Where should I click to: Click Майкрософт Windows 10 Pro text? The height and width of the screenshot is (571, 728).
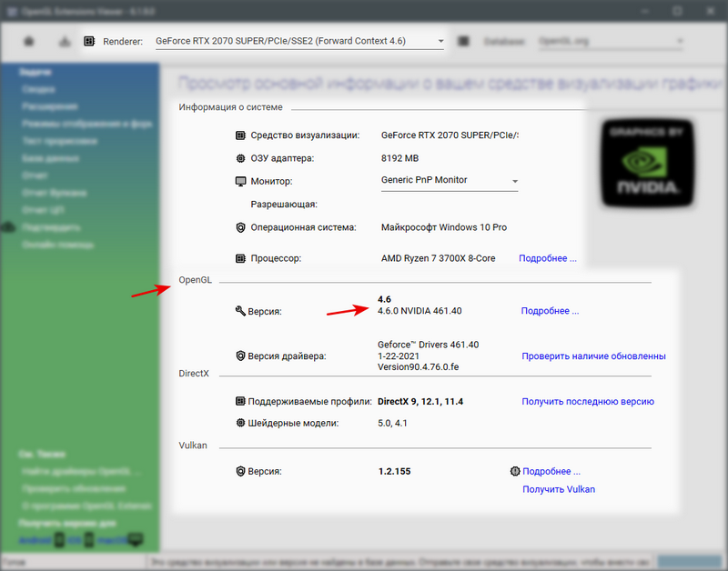444,227
